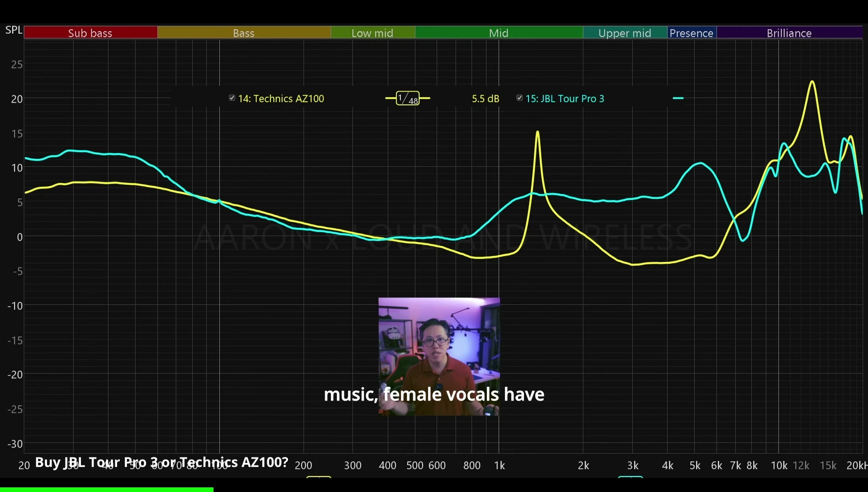This screenshot has width=868, height=492.
Task: Click the presenter webcam thumbnail
Action: click(439, 356)
